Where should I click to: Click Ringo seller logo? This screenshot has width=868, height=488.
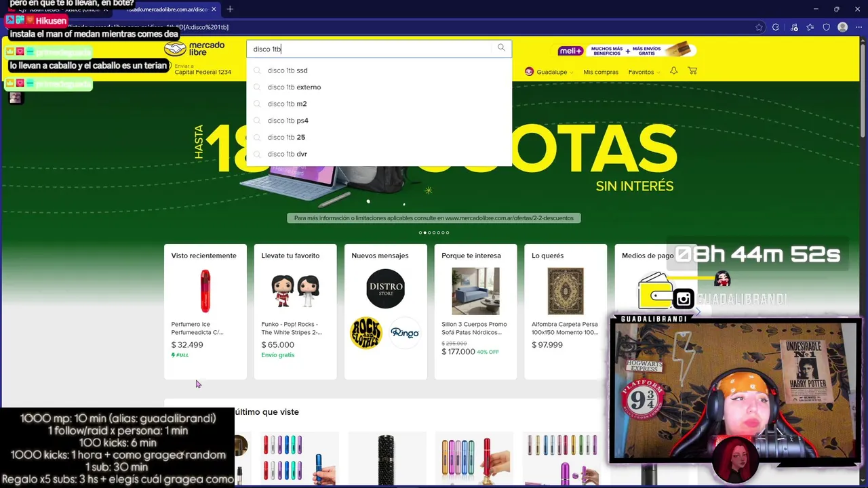pyautogui.click(x=405, y=333)
